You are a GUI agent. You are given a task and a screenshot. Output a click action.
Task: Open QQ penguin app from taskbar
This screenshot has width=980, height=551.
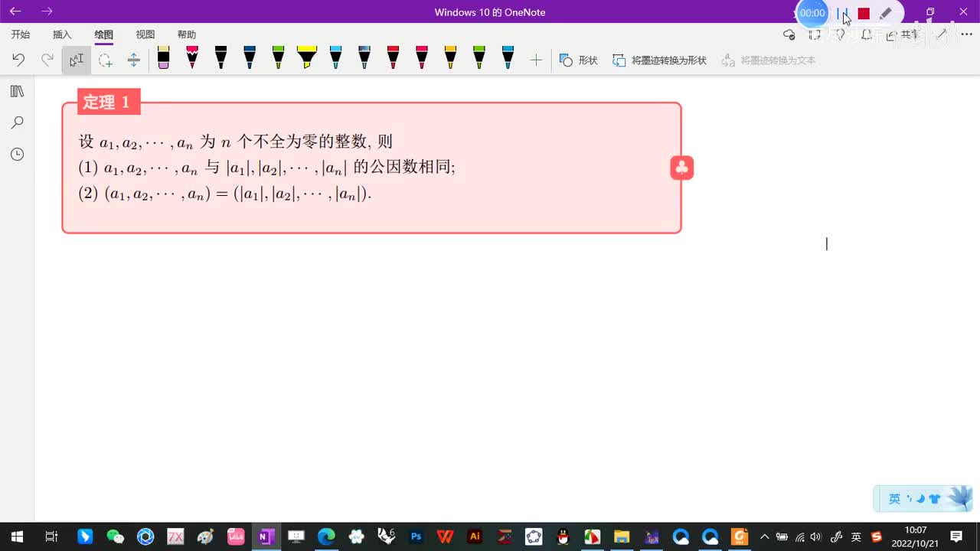(x=563, y=536)
